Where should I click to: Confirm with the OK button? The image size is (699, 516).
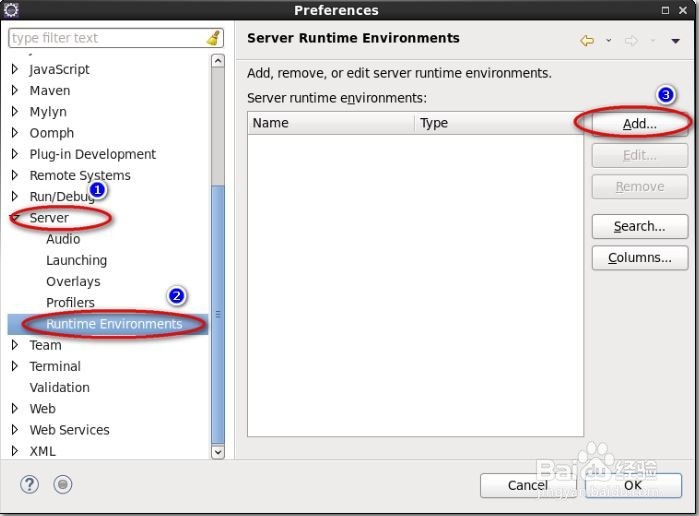click(x=633, y=485)
